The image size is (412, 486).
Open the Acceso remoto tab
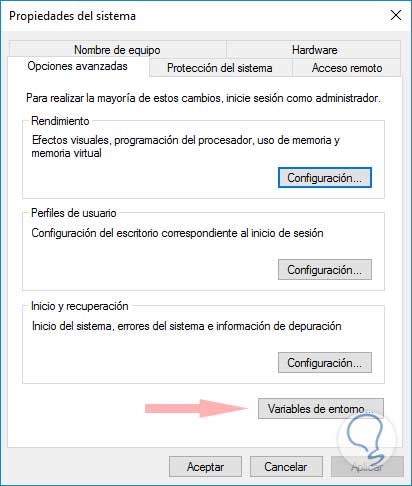point(347,68)
